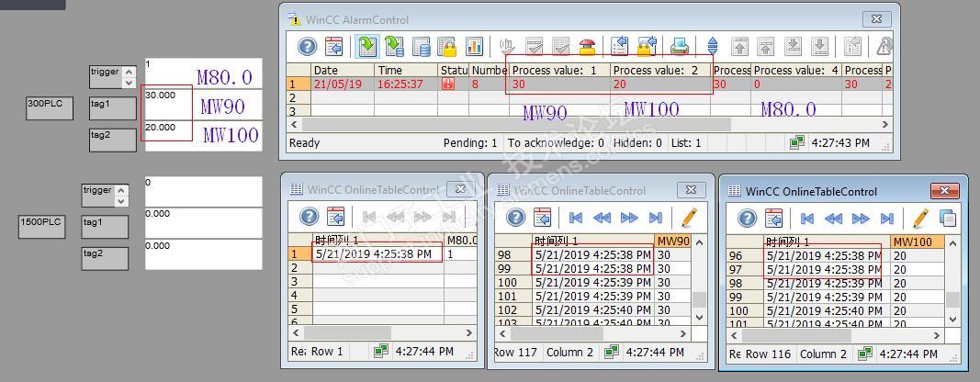Jump to first record in MW100 table

(x=807, y=219)
